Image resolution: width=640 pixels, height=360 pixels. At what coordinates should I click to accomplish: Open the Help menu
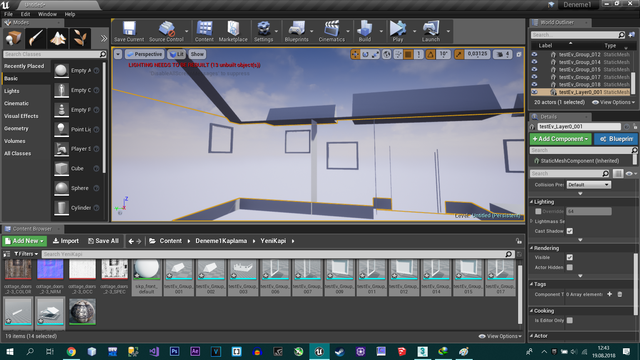(x=70, y=14)
